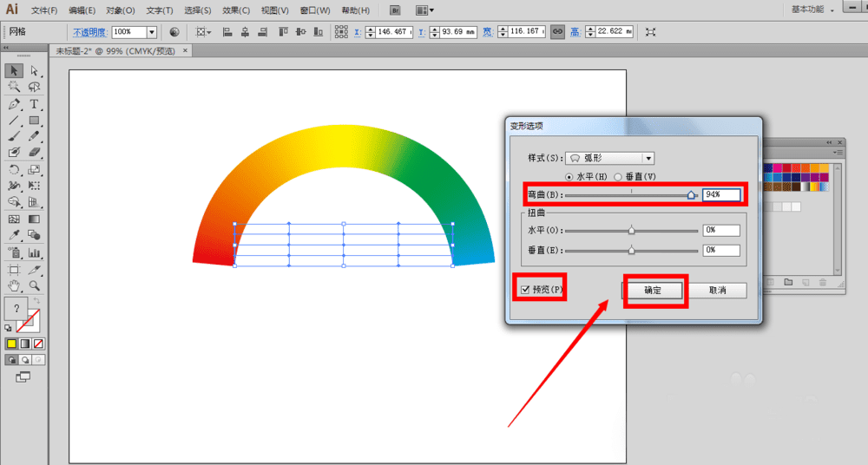Screen dimensions: 868x465
Task: Click the 取消 button
Action: 716,291
